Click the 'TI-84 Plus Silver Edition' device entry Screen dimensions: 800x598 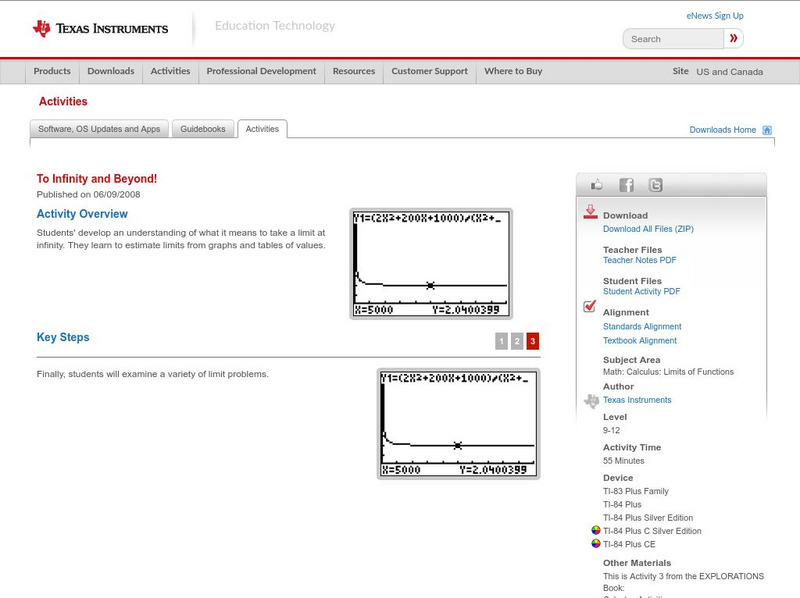click(x=648, y=518)
